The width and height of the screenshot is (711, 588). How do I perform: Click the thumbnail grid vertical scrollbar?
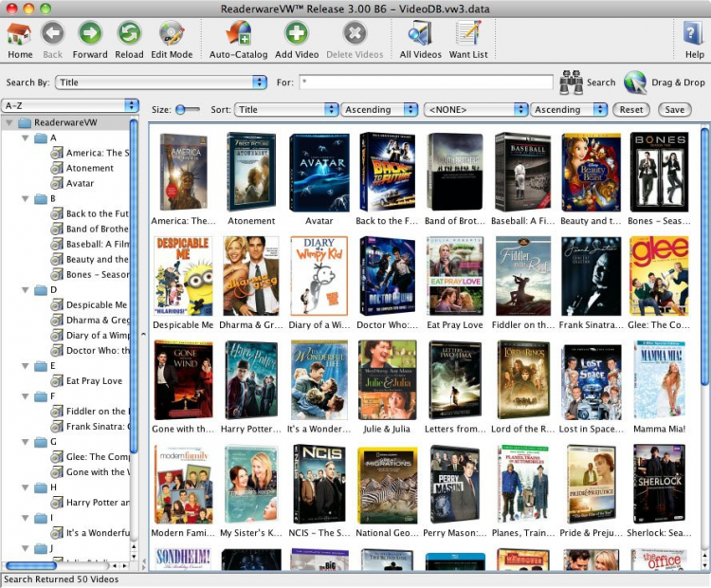(704, 256)
